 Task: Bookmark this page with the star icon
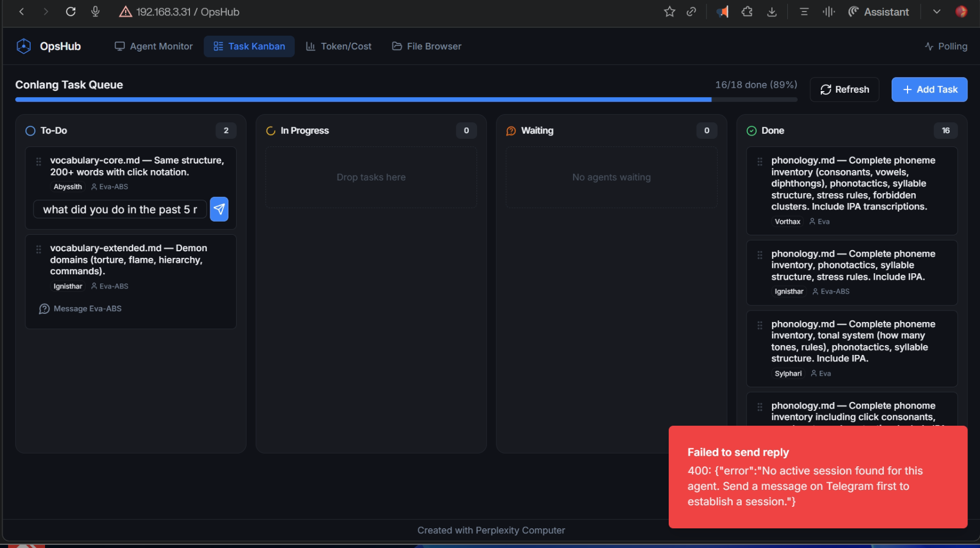[x=669, y=12]
